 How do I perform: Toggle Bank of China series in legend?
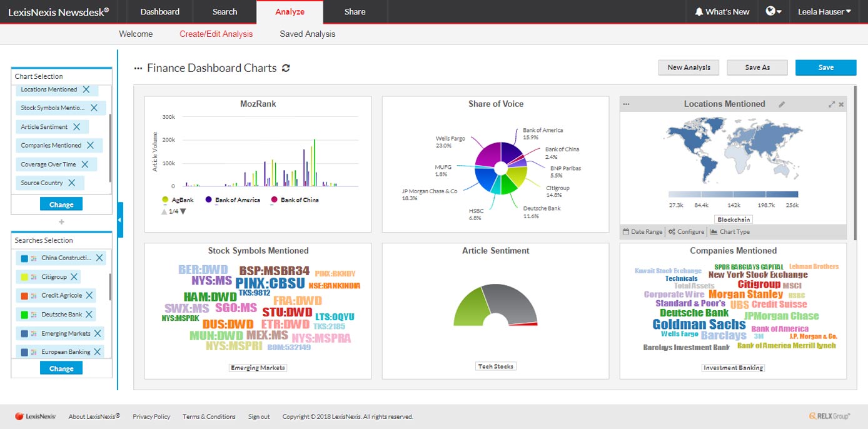(295, 200)
